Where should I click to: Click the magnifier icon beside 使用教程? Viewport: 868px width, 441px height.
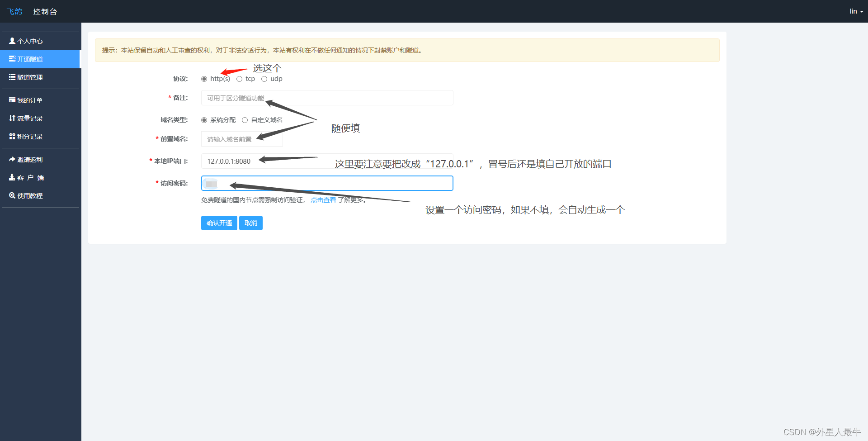[x=12, y=195]
